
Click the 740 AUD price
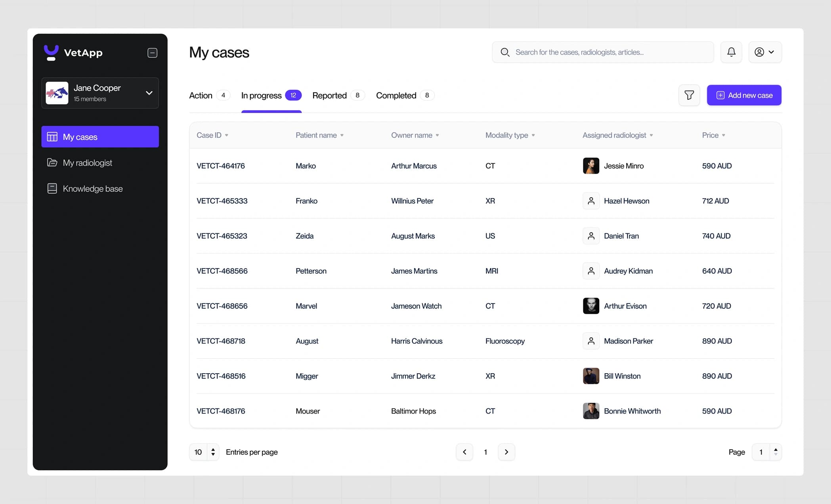coord(716,236)
